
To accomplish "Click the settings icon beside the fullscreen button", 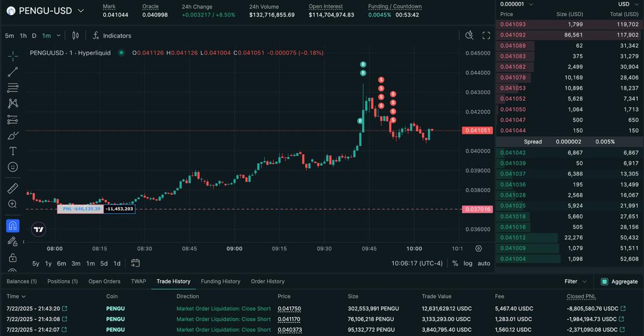I will point(470,35).
